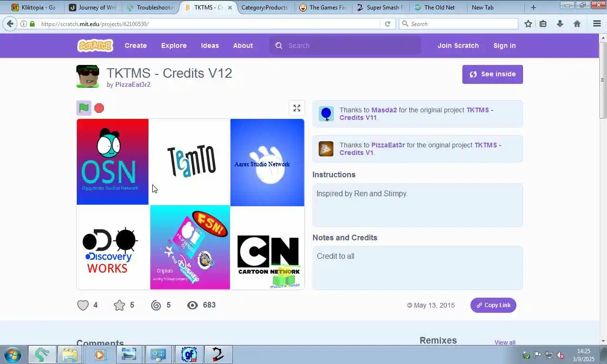Open TKTMS - Credits V1 project link
Screen dimensions: 607x364
point(420,149)
